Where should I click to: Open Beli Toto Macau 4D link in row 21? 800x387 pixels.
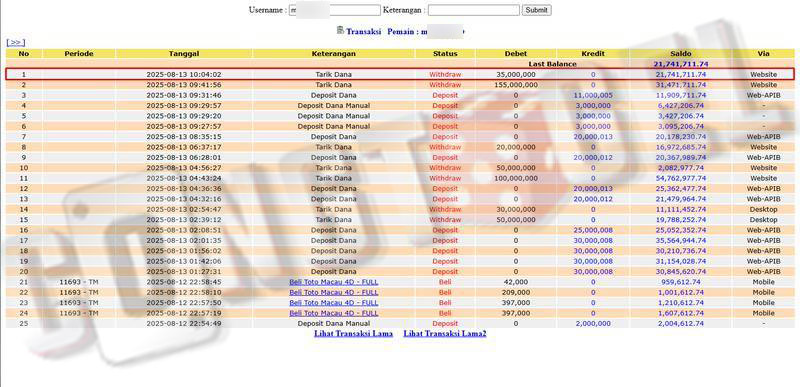tap(334, 282)
